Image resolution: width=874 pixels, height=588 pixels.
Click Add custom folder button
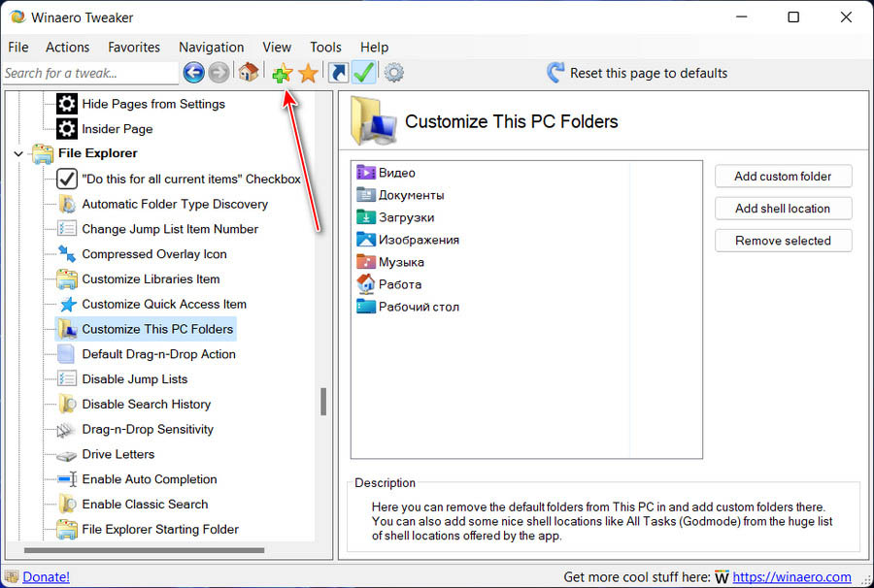tap(783, 177)
